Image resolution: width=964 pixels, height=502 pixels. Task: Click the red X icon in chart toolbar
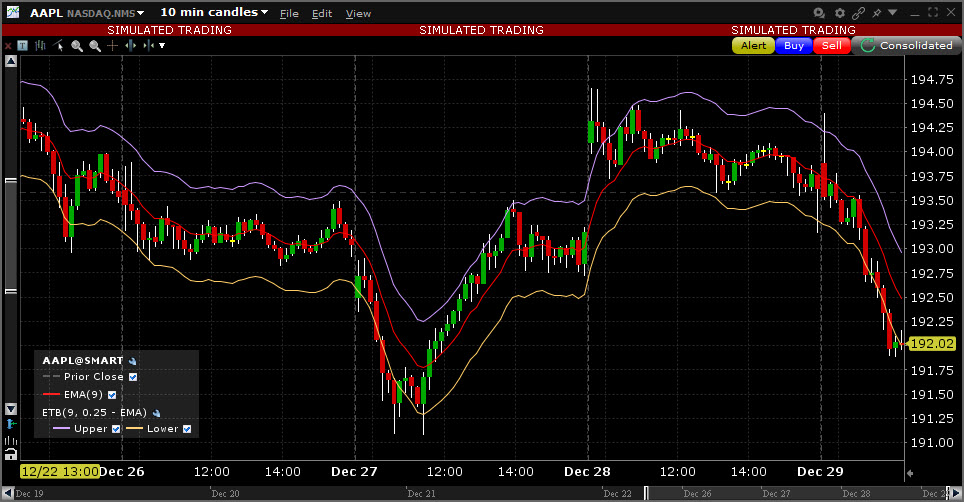tap(8, 46)
